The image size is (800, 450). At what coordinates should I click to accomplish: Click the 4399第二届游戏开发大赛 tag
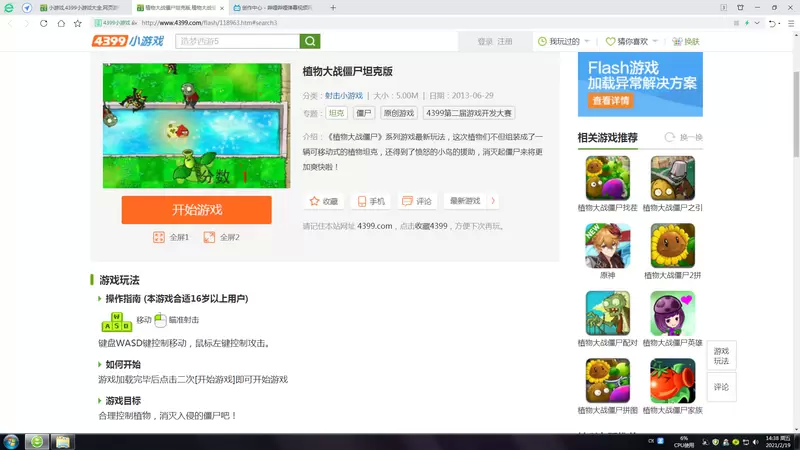(x=468, y=113)
